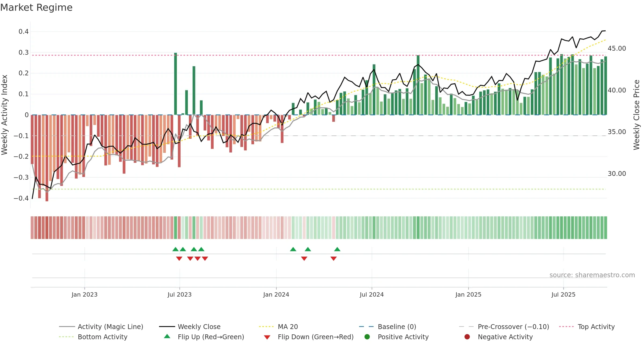644x362 pixels.
Task: Toggle Baseline (0) legend entry
Action: pyautogui.click(x=387, y=327)
